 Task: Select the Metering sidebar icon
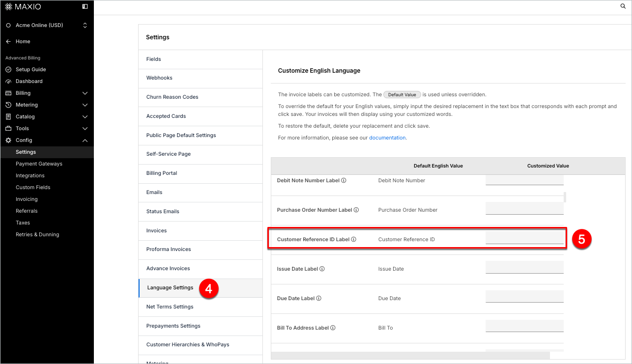[7, 105]
